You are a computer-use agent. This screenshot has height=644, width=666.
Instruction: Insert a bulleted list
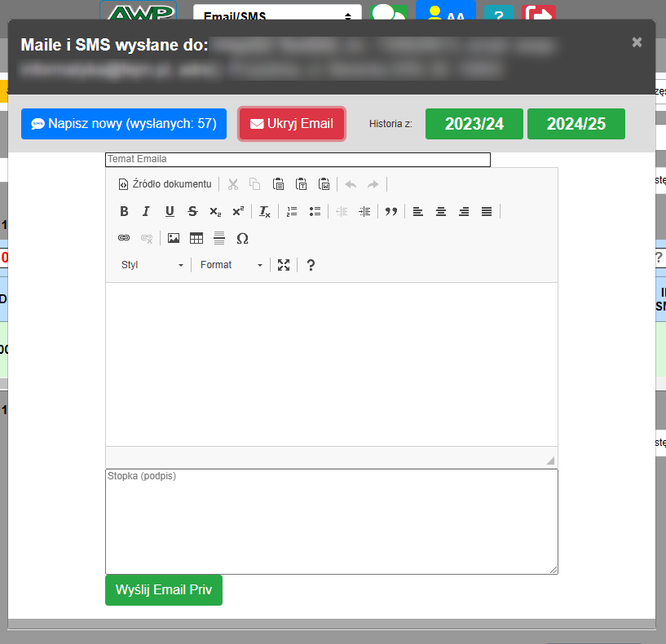coord(315,211)
